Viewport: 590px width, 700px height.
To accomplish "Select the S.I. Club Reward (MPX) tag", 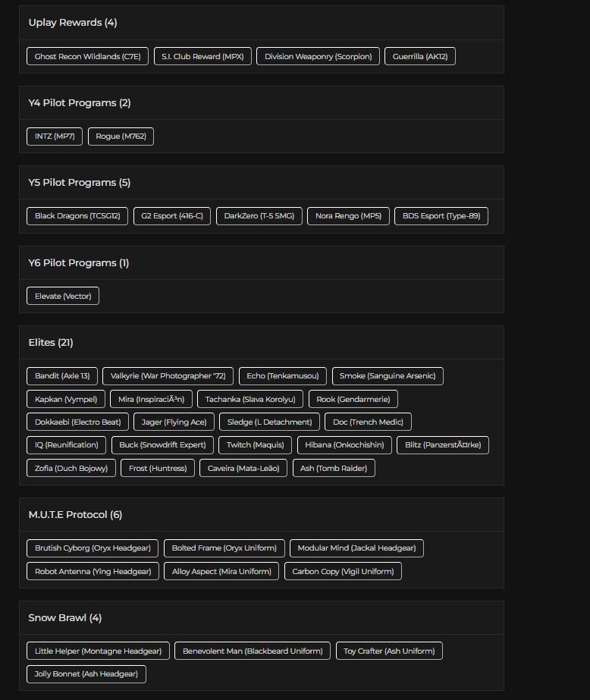I will [x=202, y=57].
